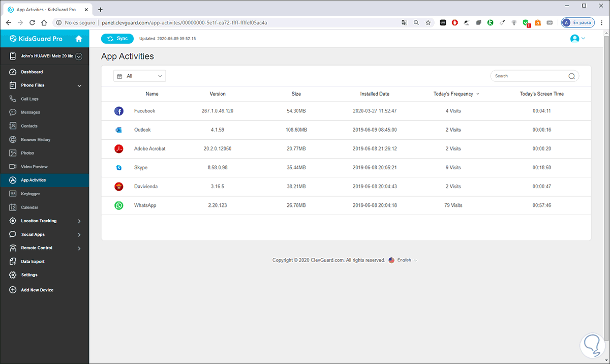
Task: Click the WhatsApp app icon
Action: pos(119,205)
